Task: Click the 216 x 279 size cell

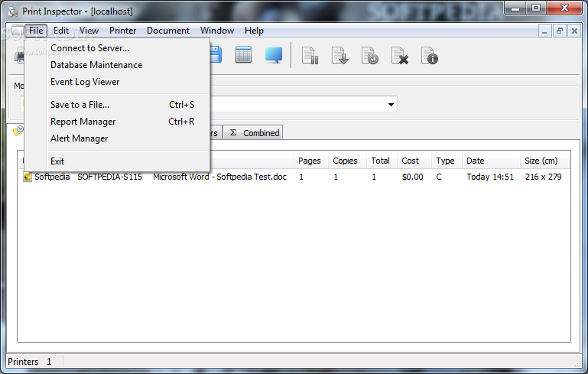Action: click(x=543, y=177)
